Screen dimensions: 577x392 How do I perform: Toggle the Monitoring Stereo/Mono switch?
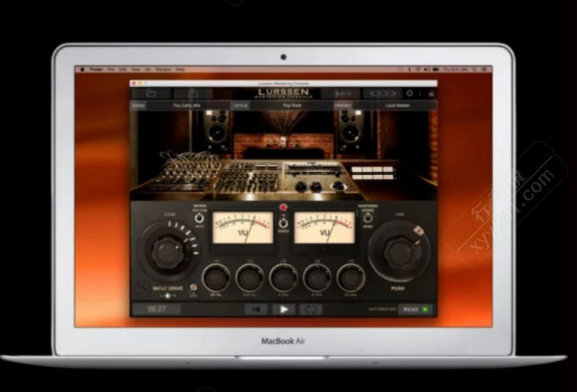(x=368, y=218)
